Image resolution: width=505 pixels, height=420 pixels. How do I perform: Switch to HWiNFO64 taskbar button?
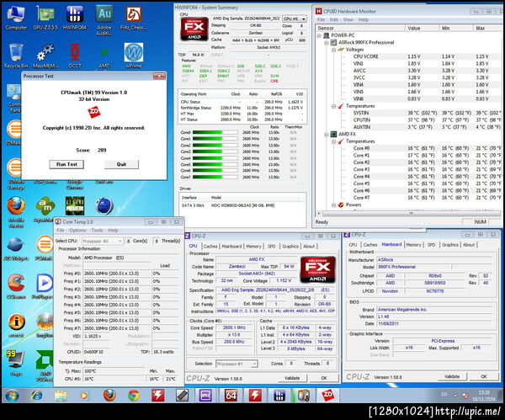click(x=279, y=396)
